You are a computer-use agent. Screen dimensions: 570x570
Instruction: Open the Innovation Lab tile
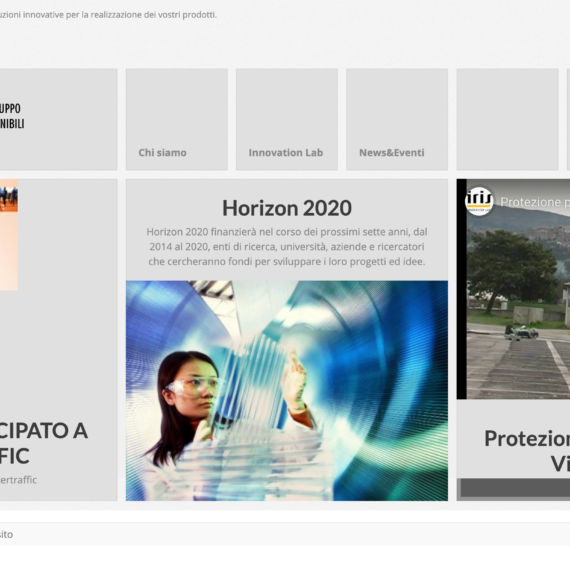click(287, 120)
